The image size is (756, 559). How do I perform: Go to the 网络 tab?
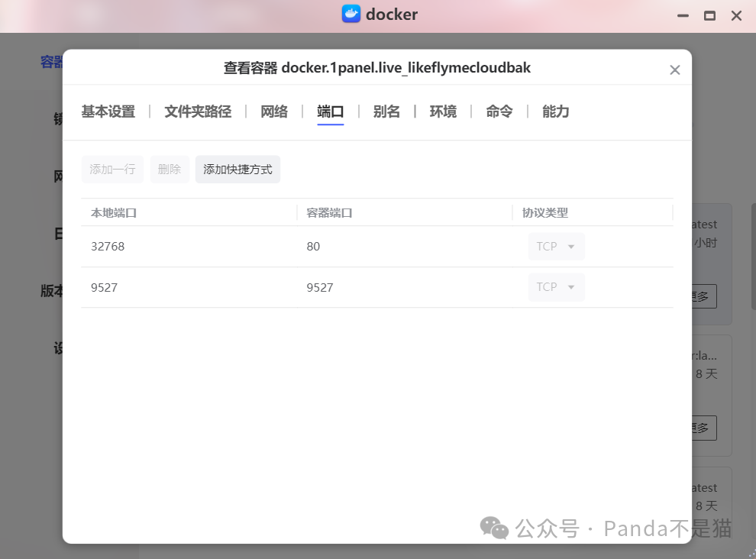[274, 111]
